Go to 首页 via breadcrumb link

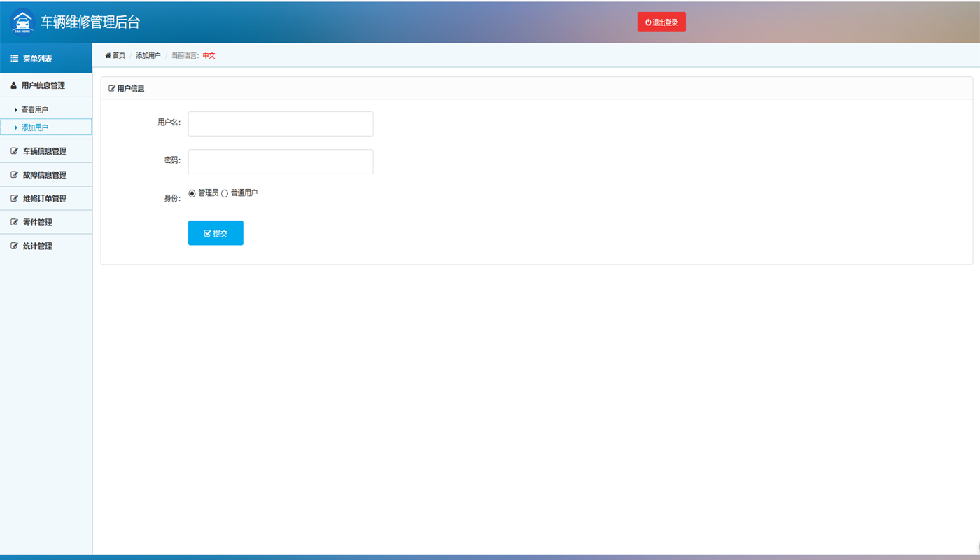pos(119,55)
